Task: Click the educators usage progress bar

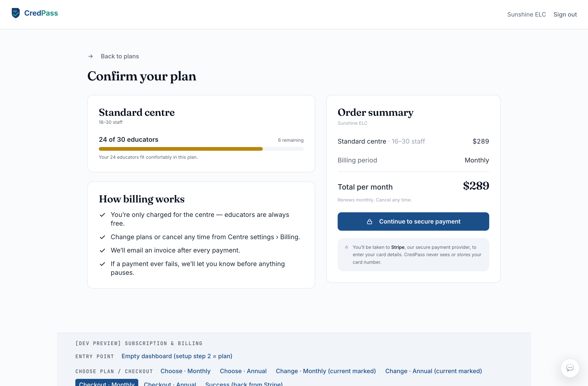Action: [201, 149]
